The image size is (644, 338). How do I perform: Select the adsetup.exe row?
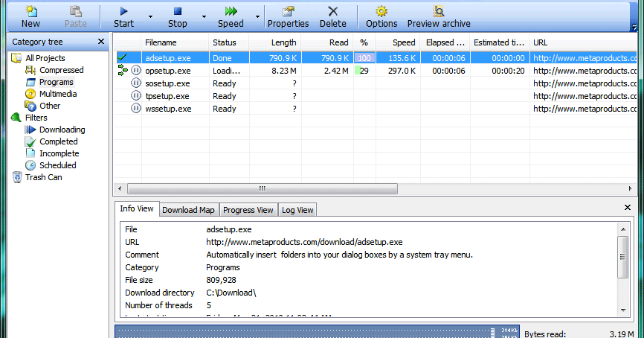(x=375, y=58)
